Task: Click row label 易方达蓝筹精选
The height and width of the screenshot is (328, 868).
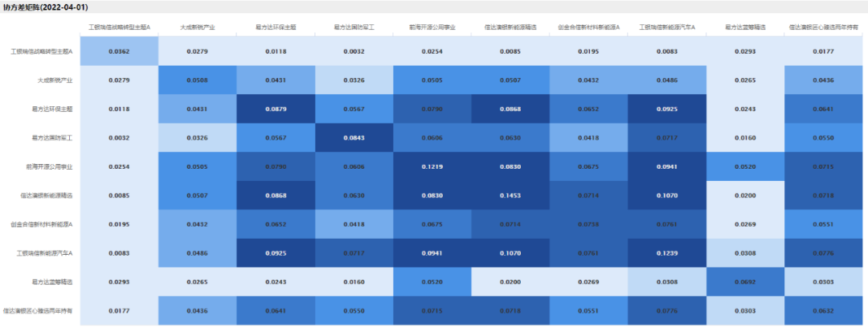Action: (x=53, y=281)
